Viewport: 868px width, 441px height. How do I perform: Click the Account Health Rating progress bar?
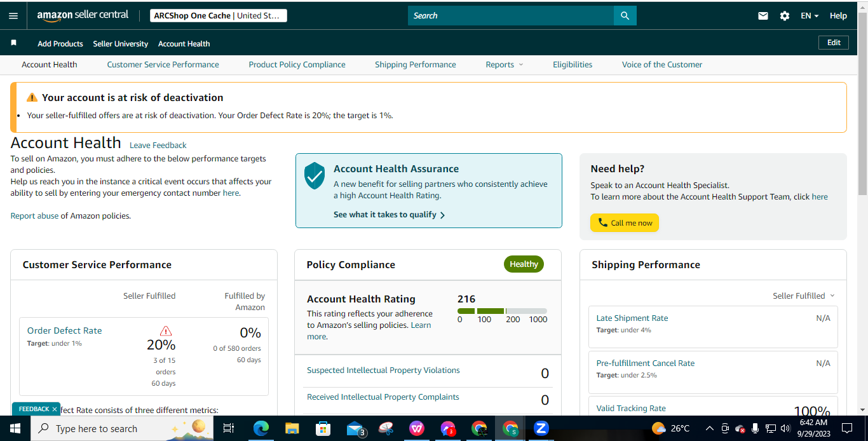[502, 311]
